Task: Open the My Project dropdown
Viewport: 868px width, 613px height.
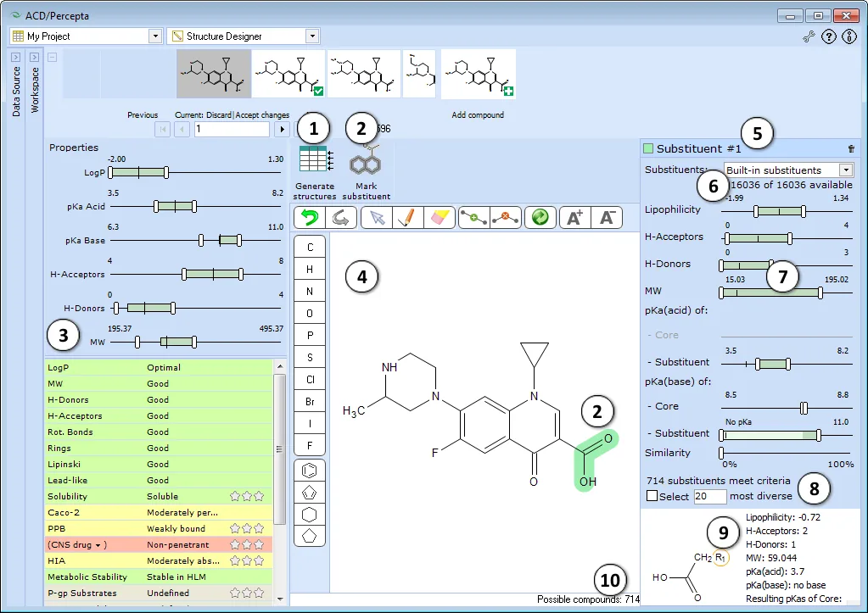Action: coord(155,36)
